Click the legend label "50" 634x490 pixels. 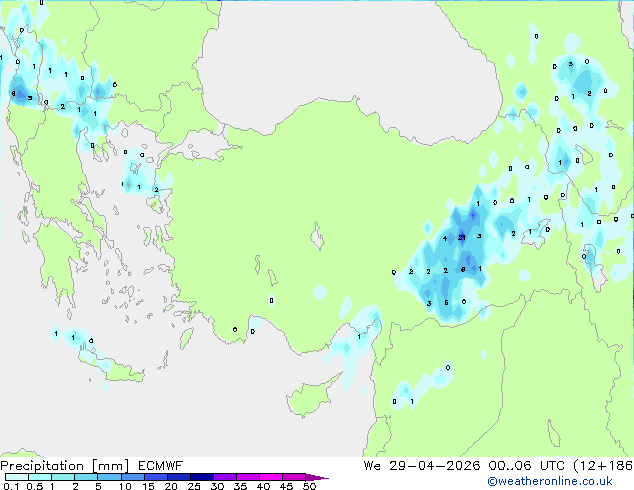pos(310,486)
